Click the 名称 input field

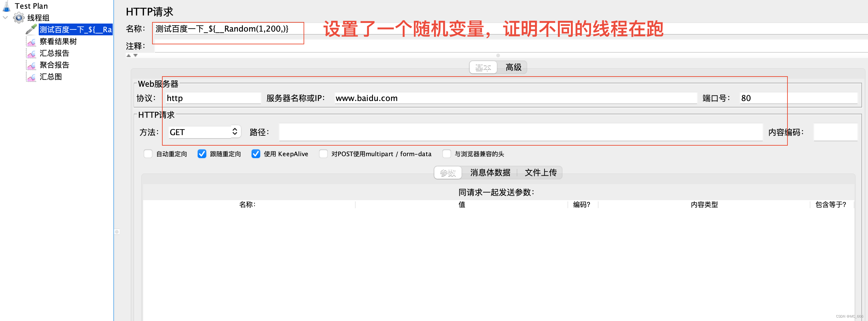[x=511, y=29]
